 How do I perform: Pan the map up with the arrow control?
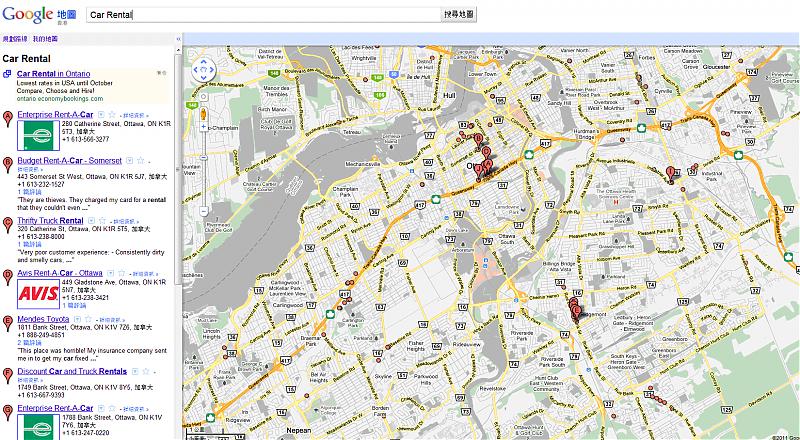point(204,62)
